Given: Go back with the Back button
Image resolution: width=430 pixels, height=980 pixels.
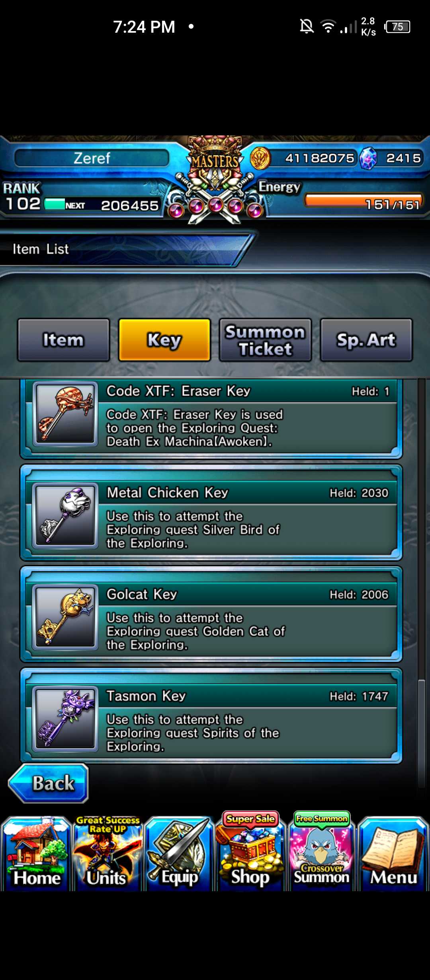Looking at the screenshot, I should 48,783.
